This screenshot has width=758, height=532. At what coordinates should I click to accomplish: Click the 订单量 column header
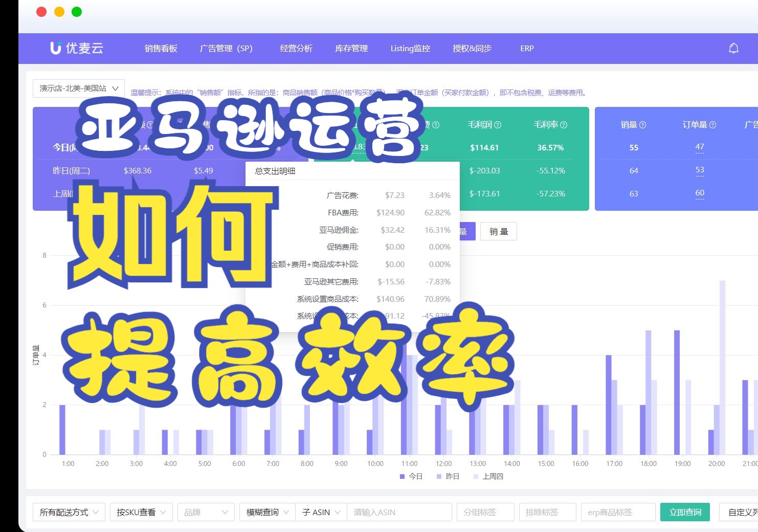point(695,125)
